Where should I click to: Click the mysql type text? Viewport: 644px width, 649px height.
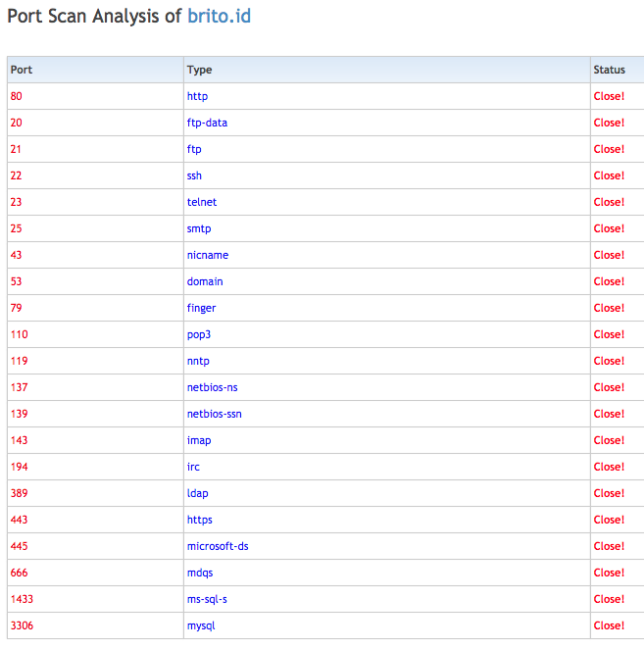click(201, 625)
